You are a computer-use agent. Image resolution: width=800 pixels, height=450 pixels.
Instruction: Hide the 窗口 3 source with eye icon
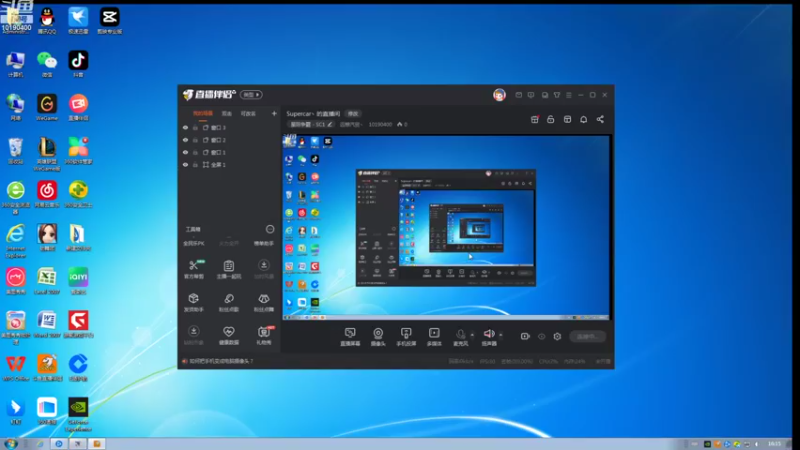[185, 128]
